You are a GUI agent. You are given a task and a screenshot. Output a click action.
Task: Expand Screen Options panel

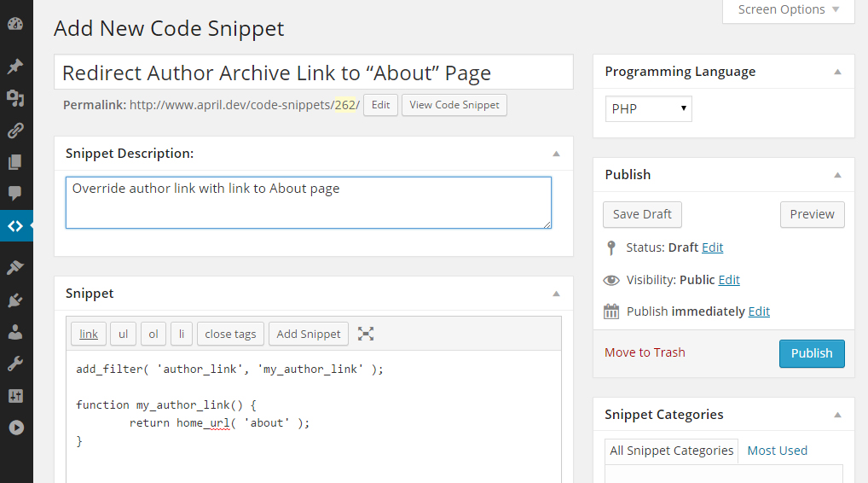click(789, 10)
